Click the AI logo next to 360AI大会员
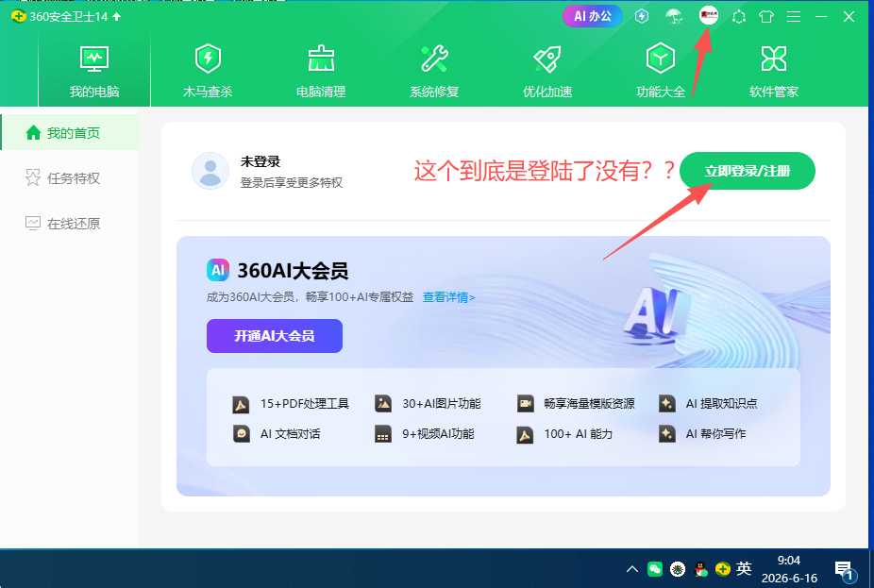This screenshot has height=588, width=874. click(218, 270)
